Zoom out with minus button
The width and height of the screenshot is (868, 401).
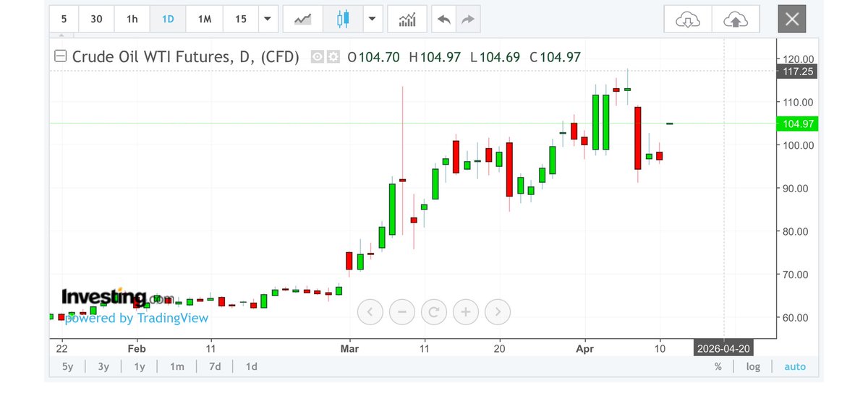pyautogui.click(x=402, y=312)
